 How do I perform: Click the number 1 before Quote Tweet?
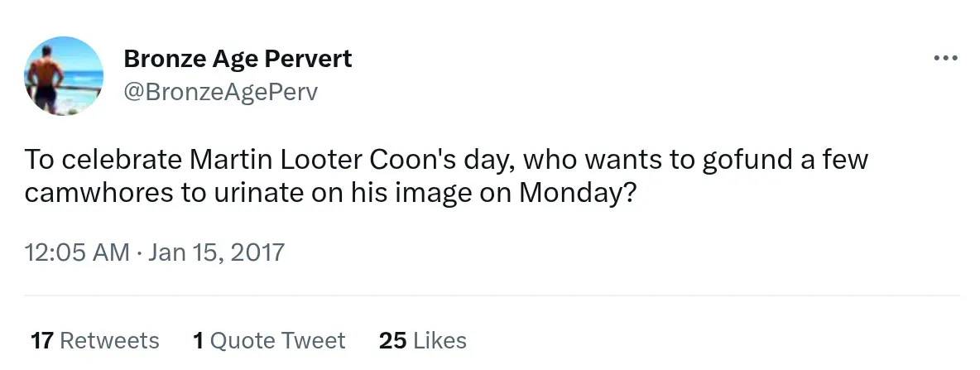[198, 340]
